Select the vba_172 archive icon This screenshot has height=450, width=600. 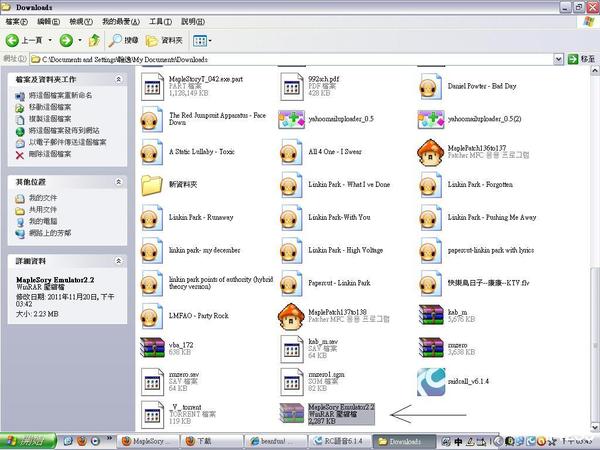(152, 347)
